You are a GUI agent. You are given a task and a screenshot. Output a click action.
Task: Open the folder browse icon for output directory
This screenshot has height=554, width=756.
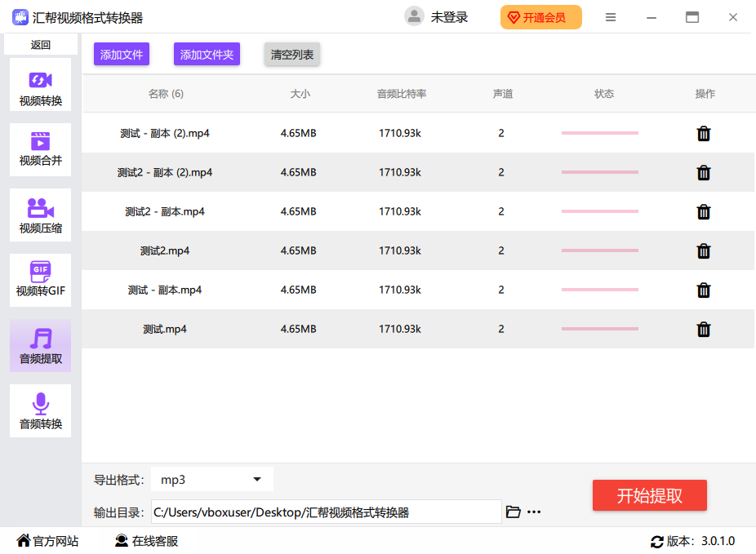[513, 512]
